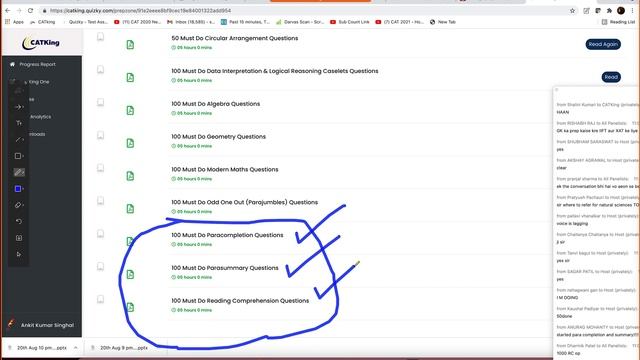
Task: Open Progress Report in the sidebar
Action: [x=37, y=64]
